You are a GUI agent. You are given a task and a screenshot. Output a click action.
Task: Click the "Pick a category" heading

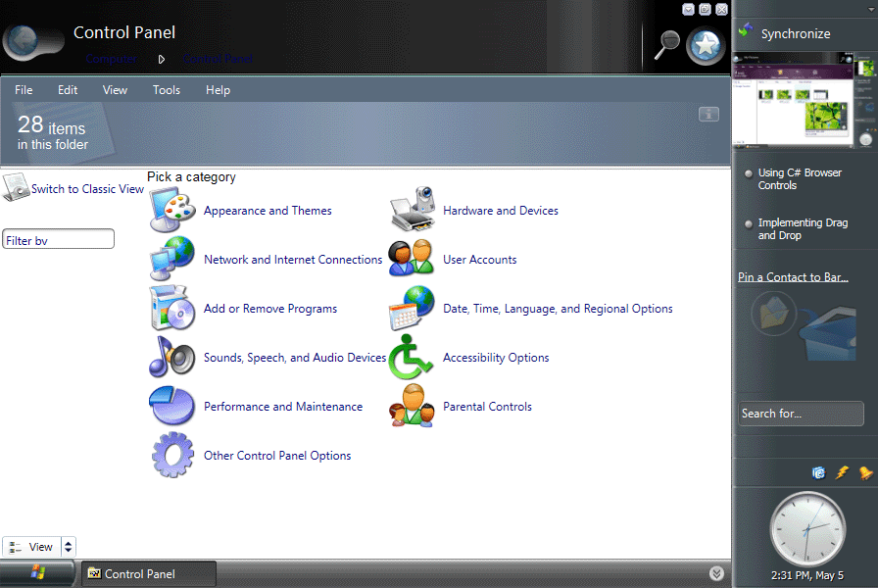tap(191, 177)
